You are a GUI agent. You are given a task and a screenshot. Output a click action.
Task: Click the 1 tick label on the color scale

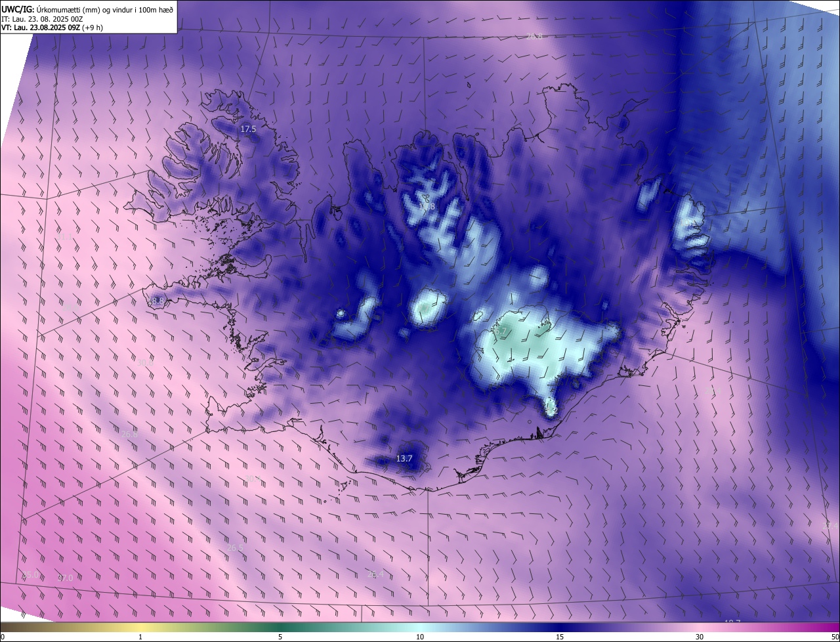140,637
